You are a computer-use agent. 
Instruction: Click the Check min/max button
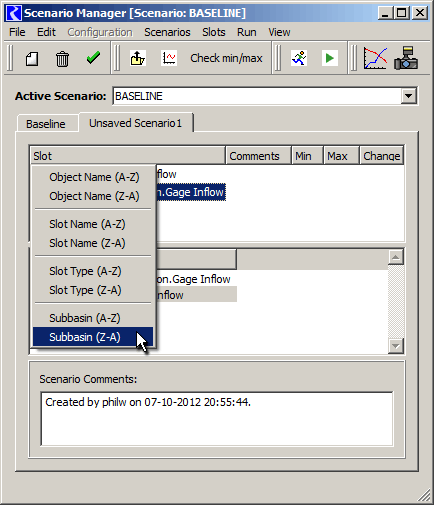[x=226, y=58]
